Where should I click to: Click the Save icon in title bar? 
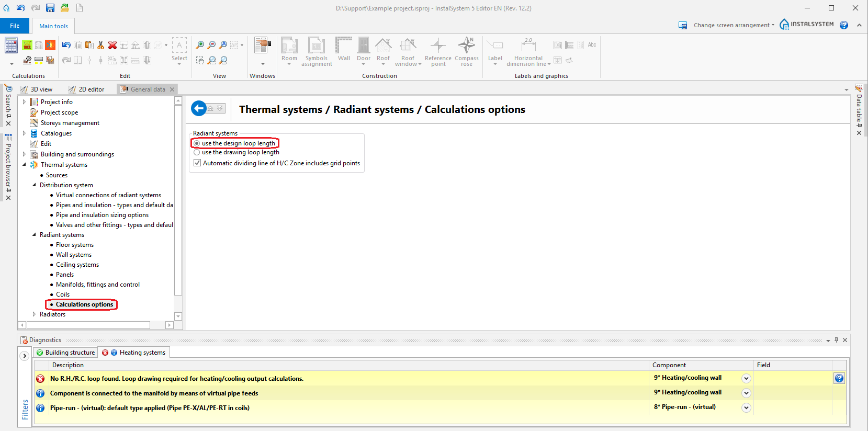(x=50, y=8)
